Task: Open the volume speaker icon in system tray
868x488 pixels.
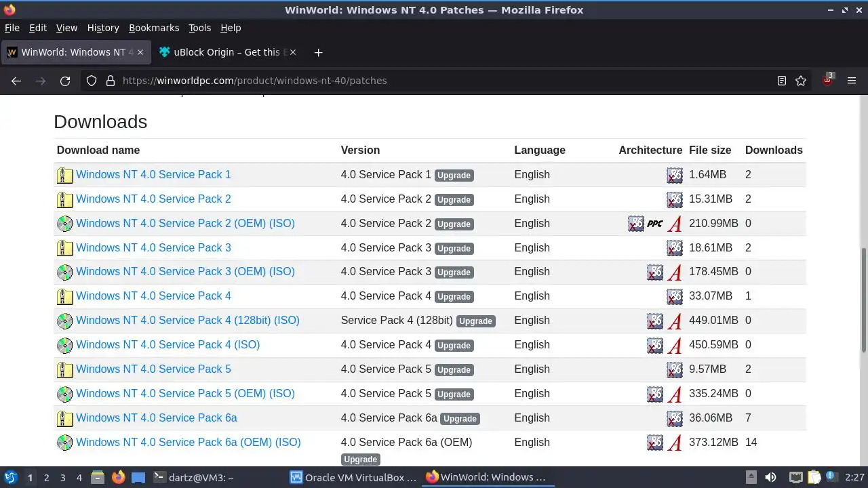Action: 770,478
